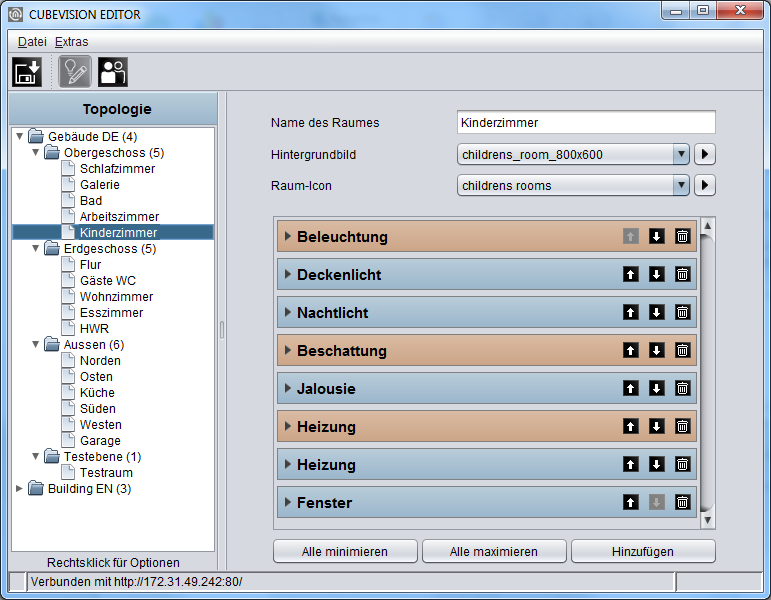The width and height of the screenshot is (771, 600).
Task: Collapse the Aussen tree node
Action: [35, 344]
